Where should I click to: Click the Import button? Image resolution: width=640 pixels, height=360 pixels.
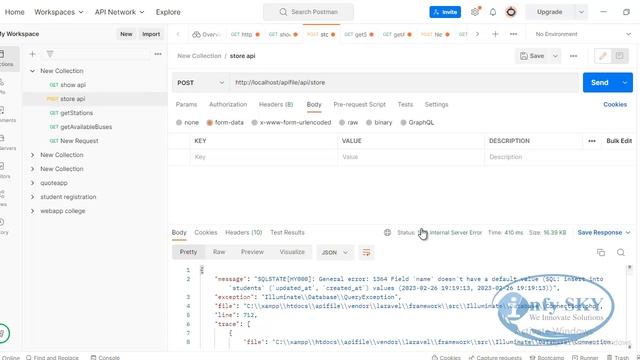click(x=151, y=34)
